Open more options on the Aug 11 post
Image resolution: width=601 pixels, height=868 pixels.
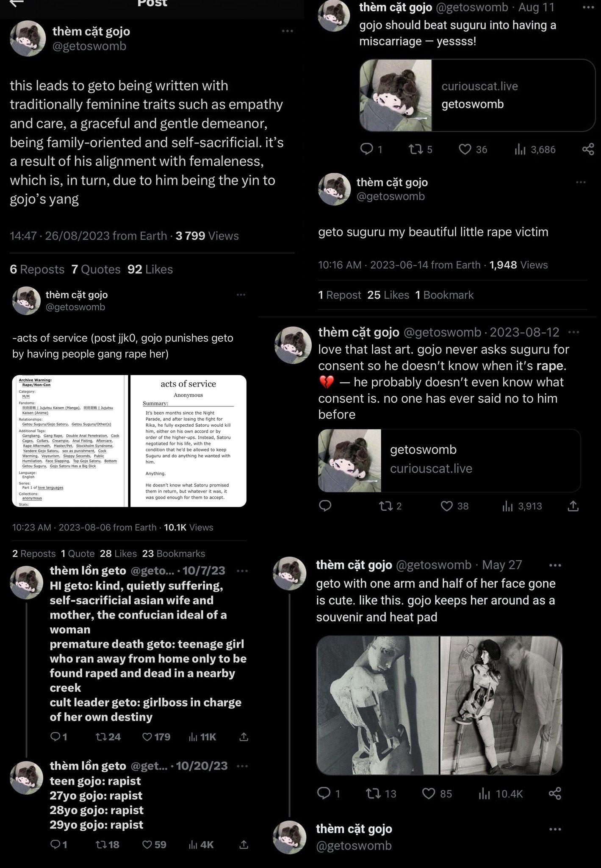(589, 7)
